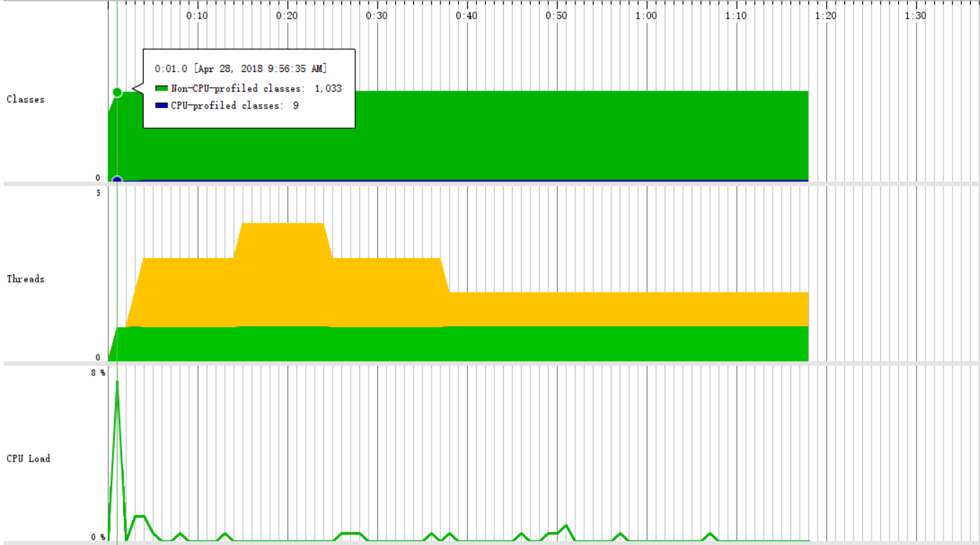Click the CPU-profiled classes: 9 tooltip text
980x545 pixels.
235,106
